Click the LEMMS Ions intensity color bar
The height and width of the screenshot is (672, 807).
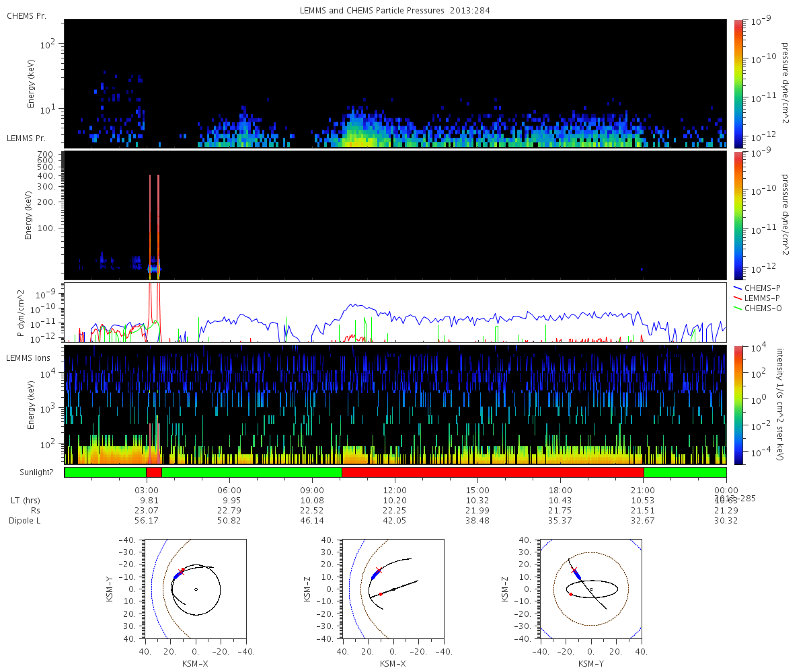pos(738,405)
